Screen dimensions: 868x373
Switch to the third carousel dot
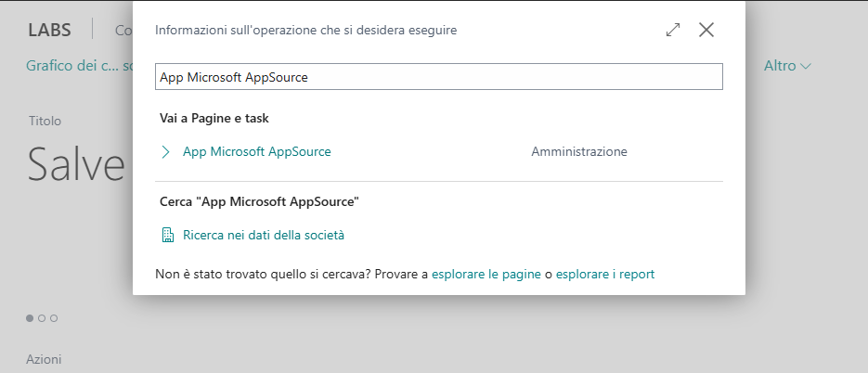(x=54, y=318)
